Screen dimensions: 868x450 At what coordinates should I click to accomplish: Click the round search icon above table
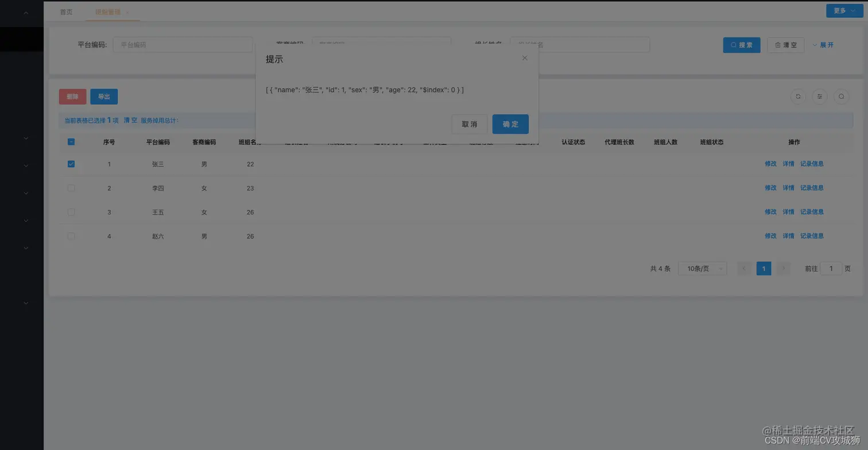point(842,96)
